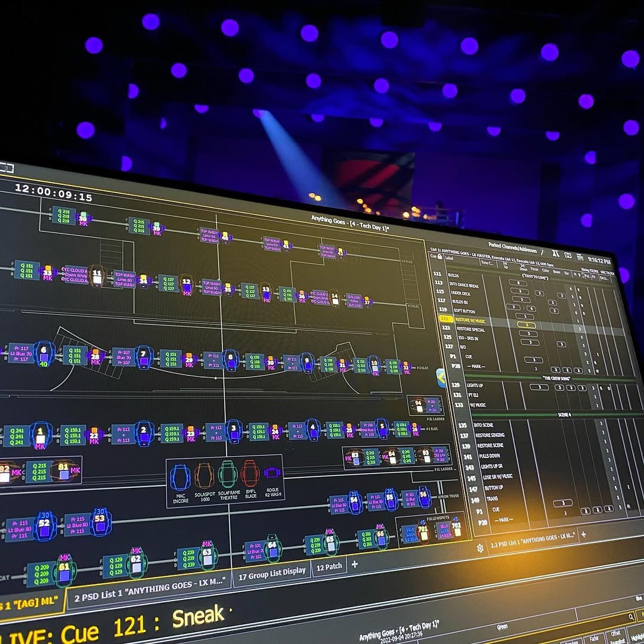Open the 17 Group List Display tab

click(x=271, y=574)
